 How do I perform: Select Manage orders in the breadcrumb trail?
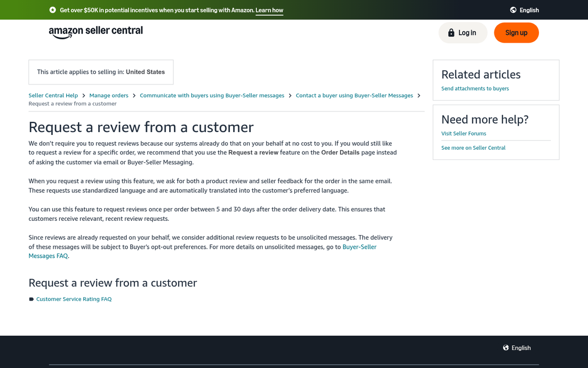[x=109, y=95]
